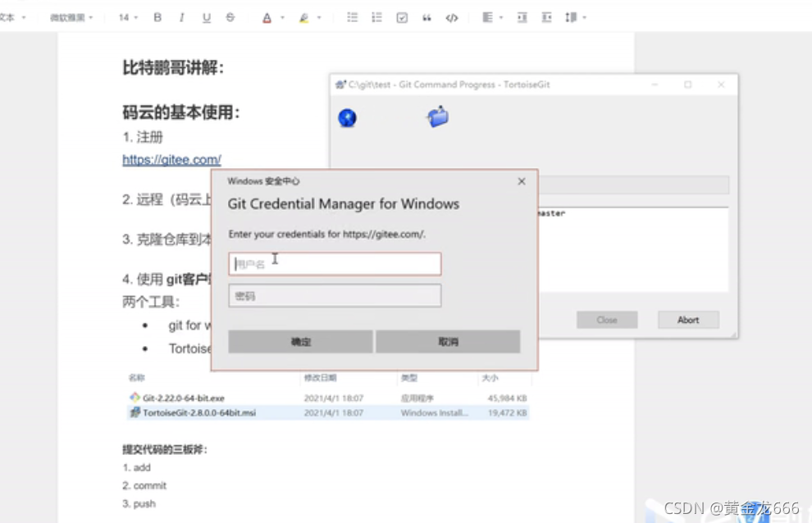812x523 pixels.
Task: Increase paragraph indent
Action: tap(522, 17)
